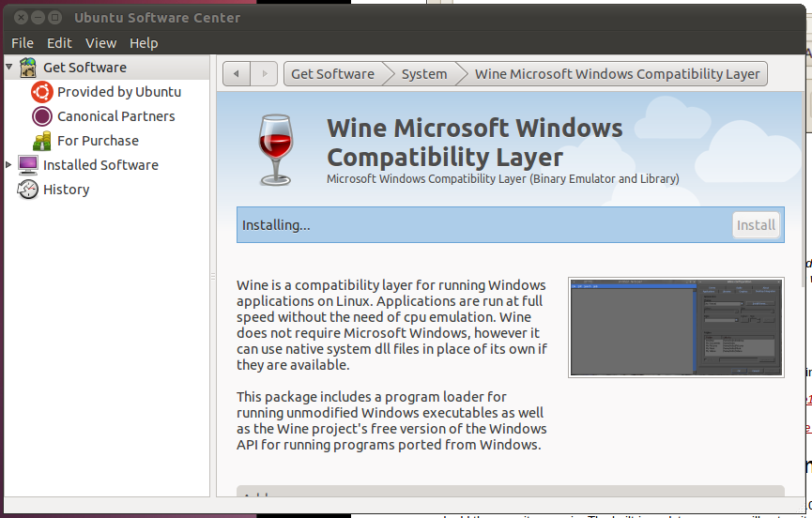The height and width of the screenshot is (518, 812).
Task: Click the Provided by Ubuntu logo icon
Action: (x=42, y=92)
